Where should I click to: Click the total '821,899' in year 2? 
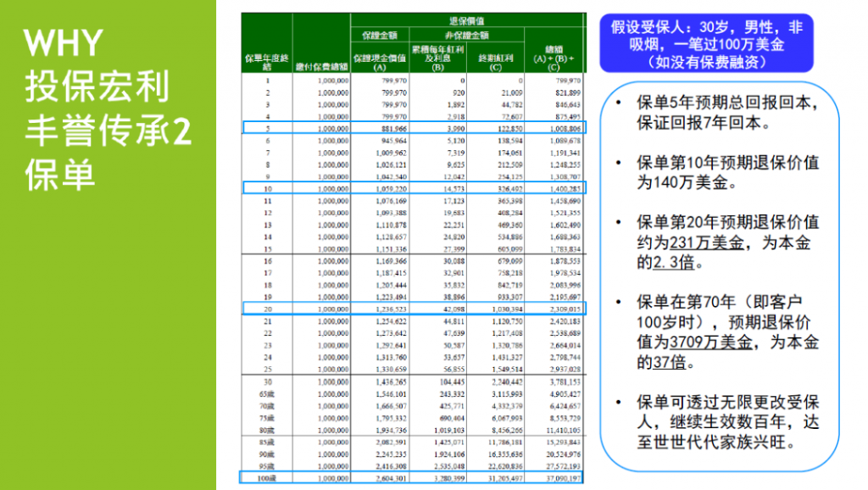click(x=568, y=92)
